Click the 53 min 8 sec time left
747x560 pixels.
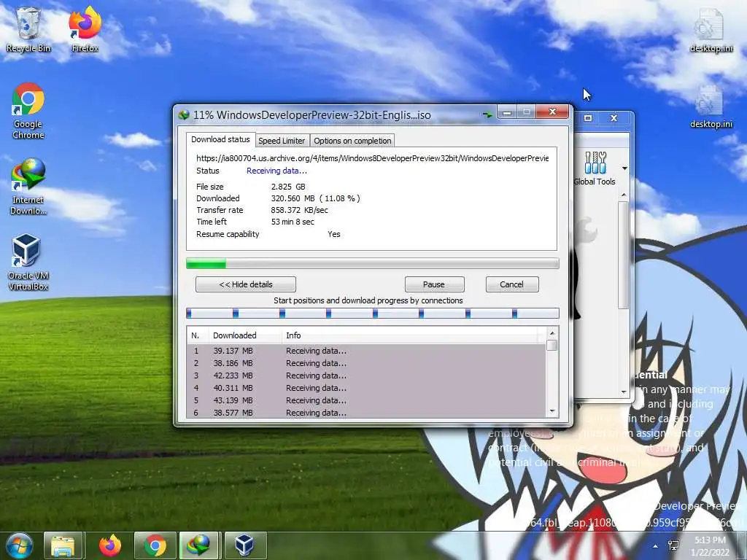click(293, 222)
